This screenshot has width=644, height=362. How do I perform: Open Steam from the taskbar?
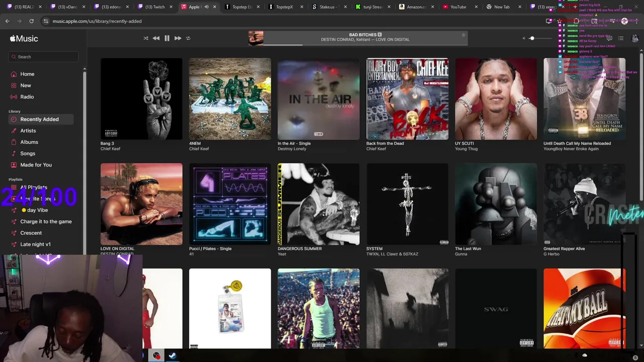tap(172, 355)
